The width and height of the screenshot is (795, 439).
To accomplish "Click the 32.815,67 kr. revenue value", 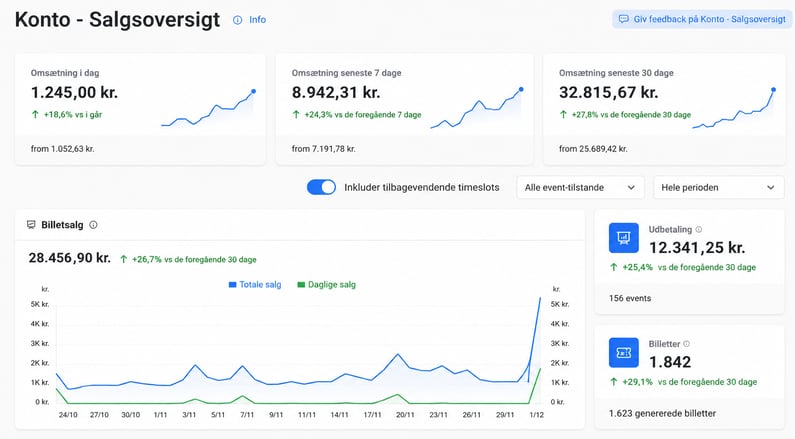I will [608, 93].
